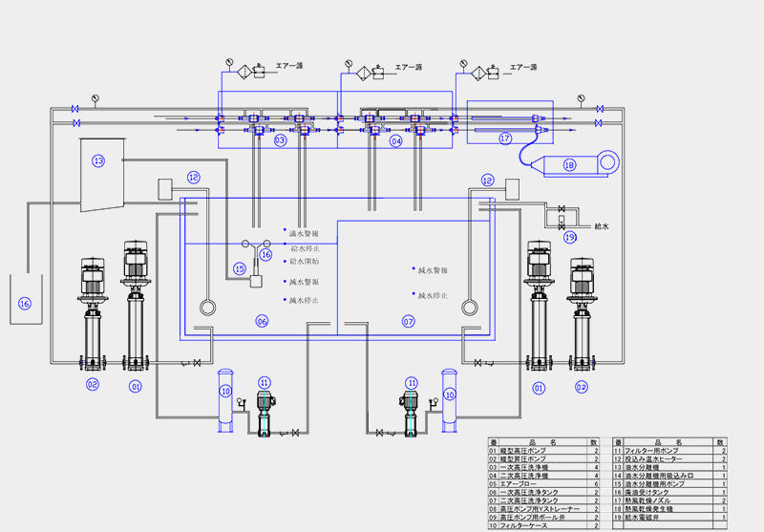This screenshot has height=532, width=764.
Task: Click parts list row 08 高圧ポンプ用Yストレーナー
Action: point(543,509)
